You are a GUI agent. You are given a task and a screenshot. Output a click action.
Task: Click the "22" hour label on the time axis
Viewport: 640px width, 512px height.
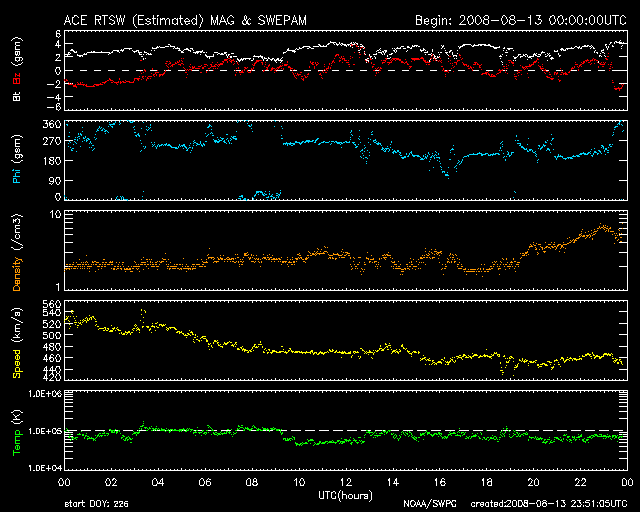tap(580, 483)
